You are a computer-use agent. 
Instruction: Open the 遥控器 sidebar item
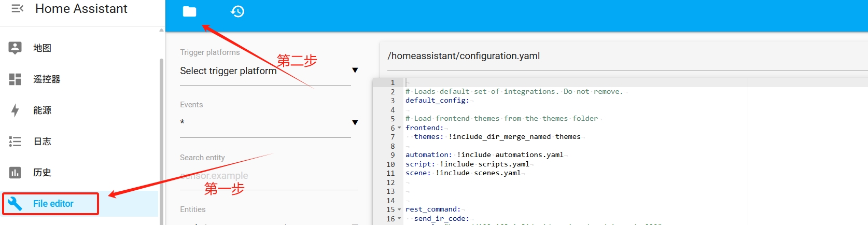click(80, 79)
